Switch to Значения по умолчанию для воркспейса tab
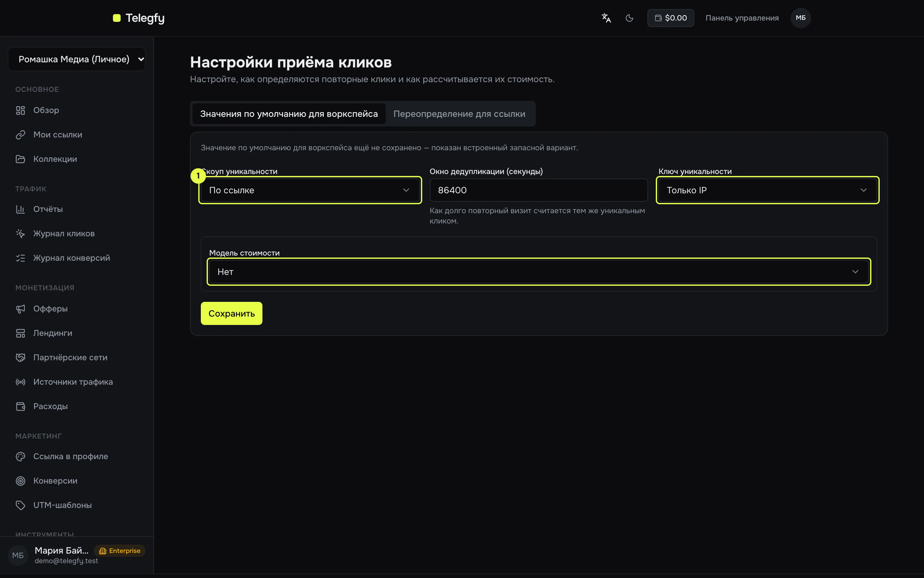The width and height of the screenshot is (924, 578). [289, 114]
